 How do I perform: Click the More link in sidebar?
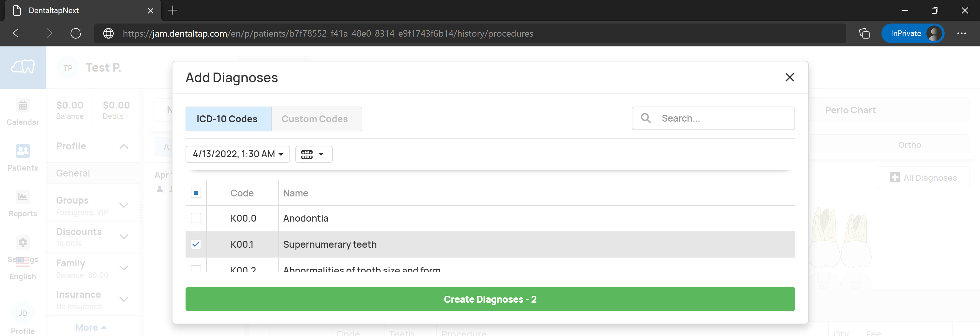coord(90,327)
